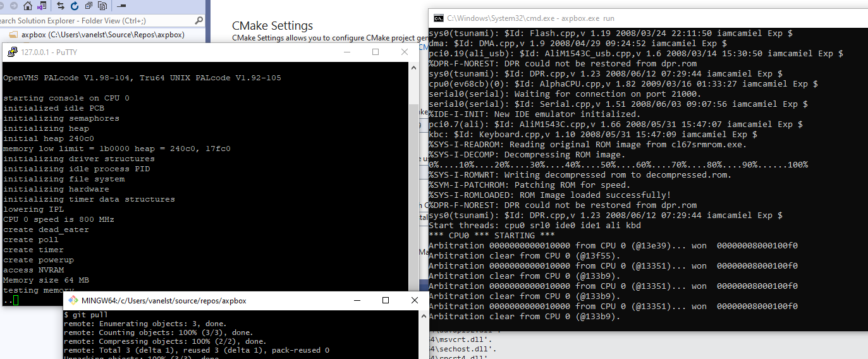The width and height of the screenshot is (868, 359).
Task: Click the CMake Settings heading
Action: [272, 26]
